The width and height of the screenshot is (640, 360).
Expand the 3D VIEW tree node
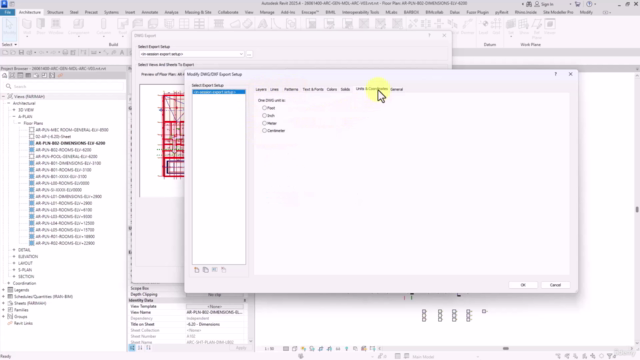(14, 110)
